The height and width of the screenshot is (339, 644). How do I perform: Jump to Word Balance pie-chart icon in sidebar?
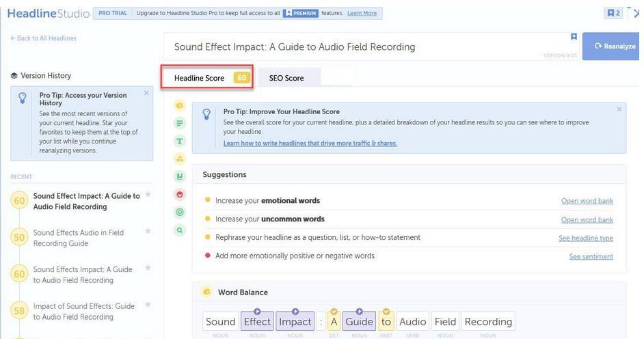180,105
